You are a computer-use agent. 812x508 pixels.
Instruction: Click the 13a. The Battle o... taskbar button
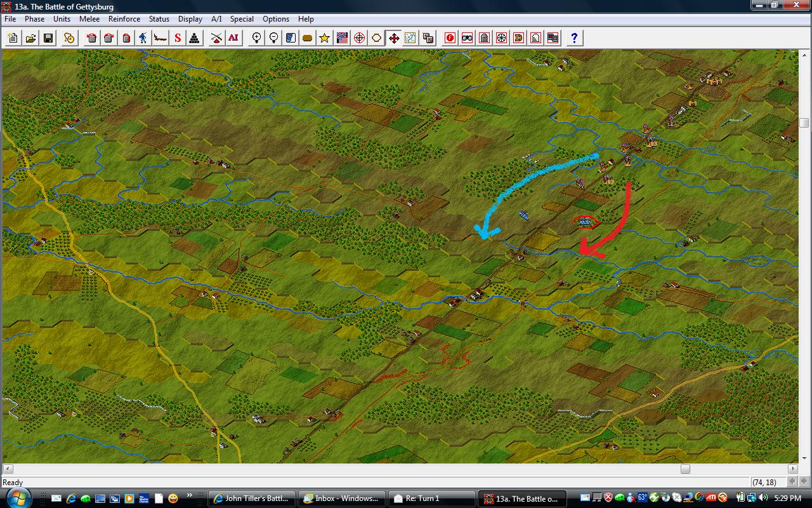[521, 498]
